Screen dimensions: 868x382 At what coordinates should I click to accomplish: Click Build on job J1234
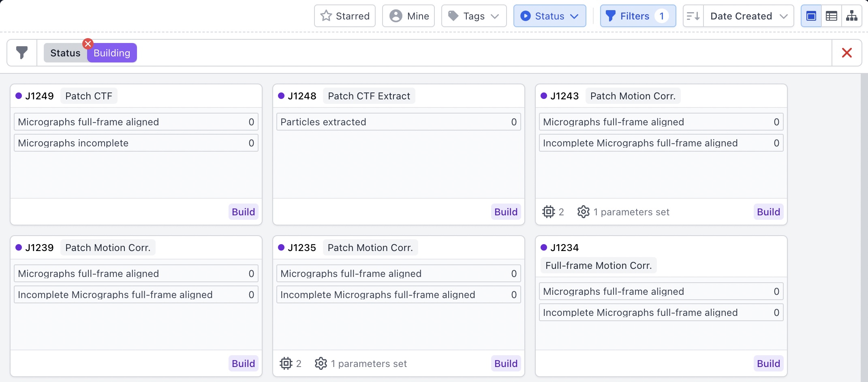(x=768, y=363)
